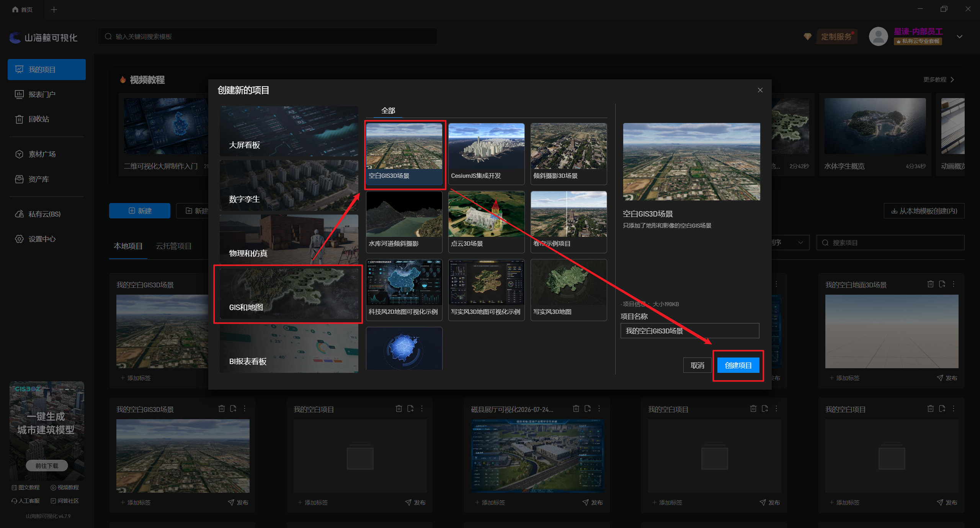Click the 定制服务 button

(837, 37)
